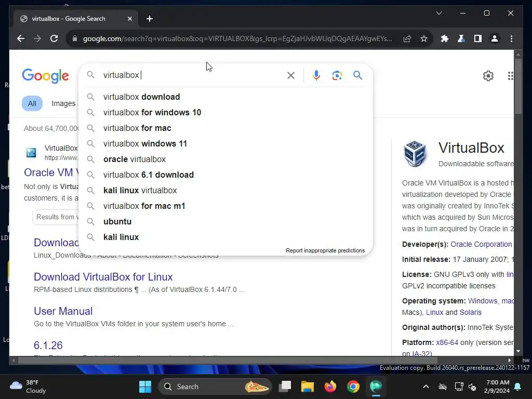The height and width of the screenshot is (399, 532).
Task: Open Linux operating system link
Action: point(434,312)
